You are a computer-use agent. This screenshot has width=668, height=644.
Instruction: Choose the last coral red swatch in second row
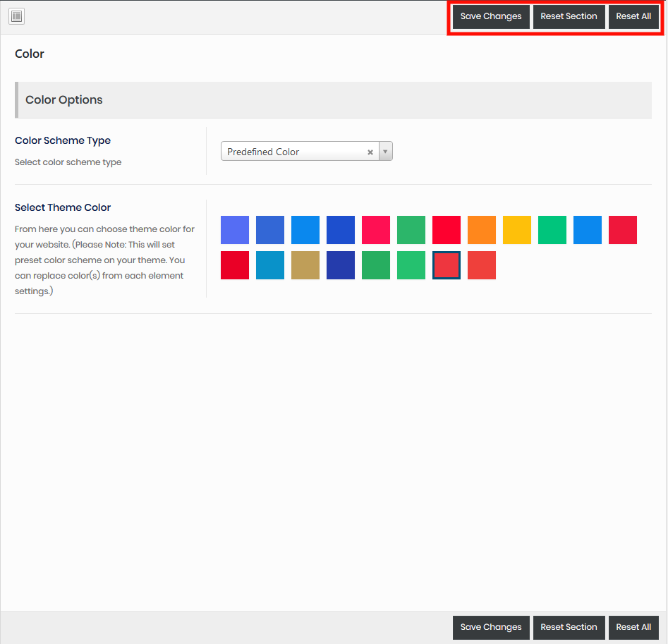482,265
